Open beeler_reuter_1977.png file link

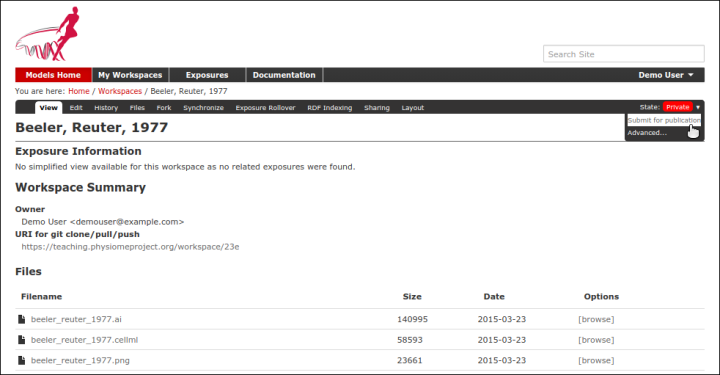click(80, 361)
